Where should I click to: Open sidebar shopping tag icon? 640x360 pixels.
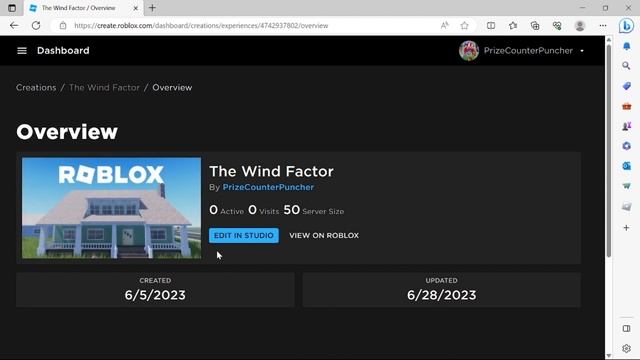tap(627, 86)
